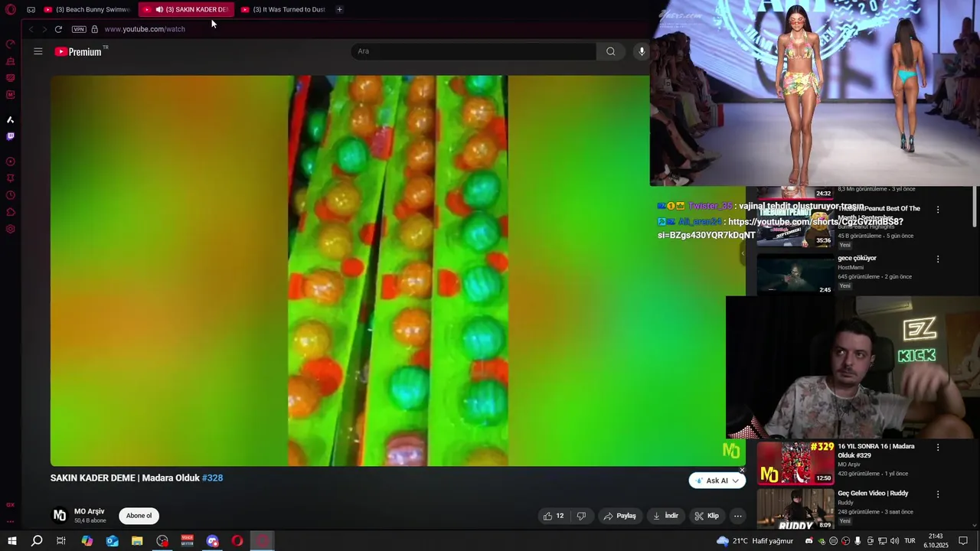
Task: Click the İndir download button
Action: click(x=665, y=516)
